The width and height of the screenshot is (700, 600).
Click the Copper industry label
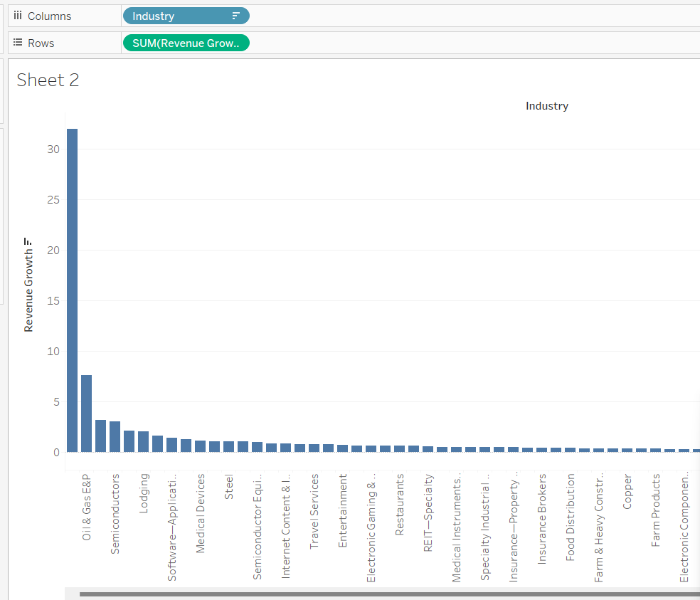point(627,492)
